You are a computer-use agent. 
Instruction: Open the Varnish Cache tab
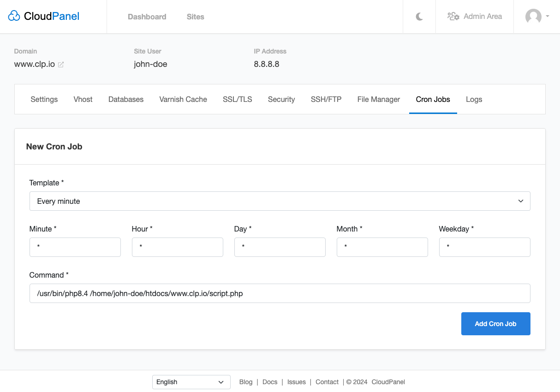point(183,99)
